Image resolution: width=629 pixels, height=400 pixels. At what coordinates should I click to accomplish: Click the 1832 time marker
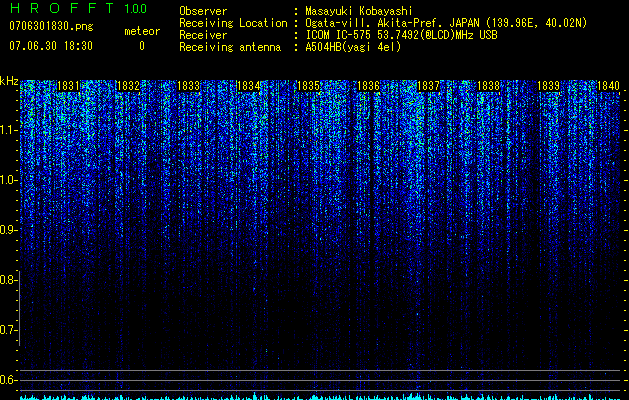(x=128, y=86)
